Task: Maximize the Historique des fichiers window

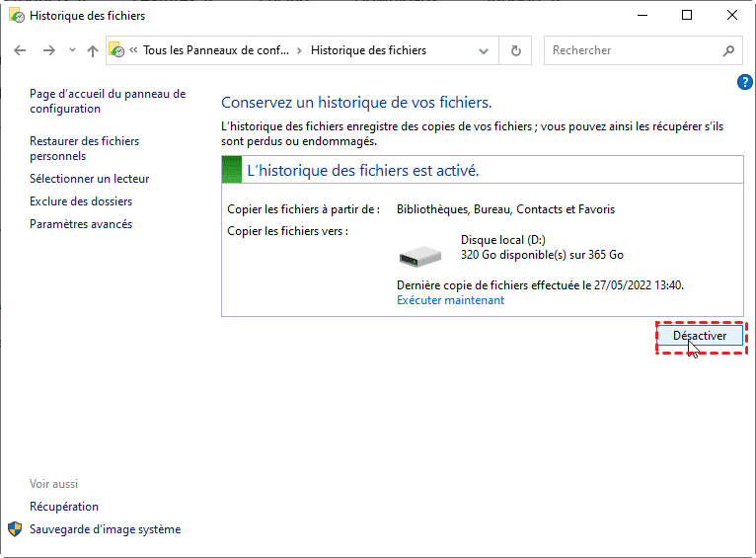Action: click(x=687, y=16)
